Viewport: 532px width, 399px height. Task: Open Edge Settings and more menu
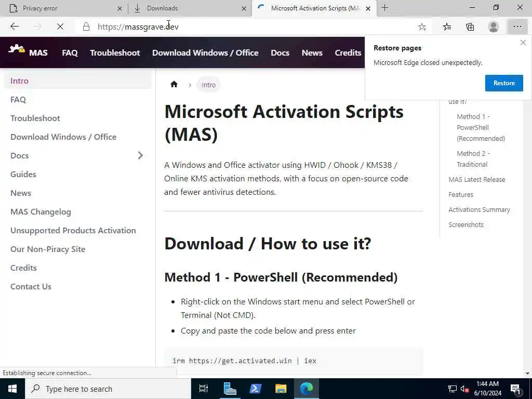517,27
